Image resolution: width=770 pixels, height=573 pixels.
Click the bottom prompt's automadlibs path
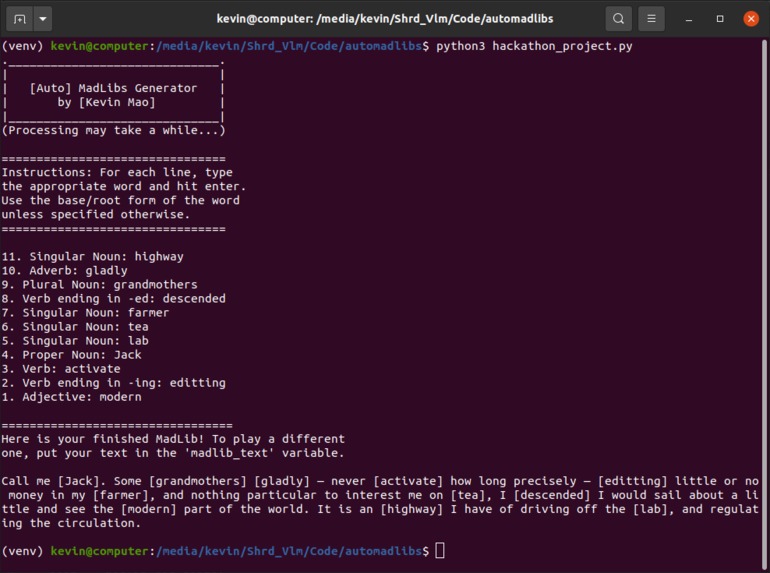point(289,551)
